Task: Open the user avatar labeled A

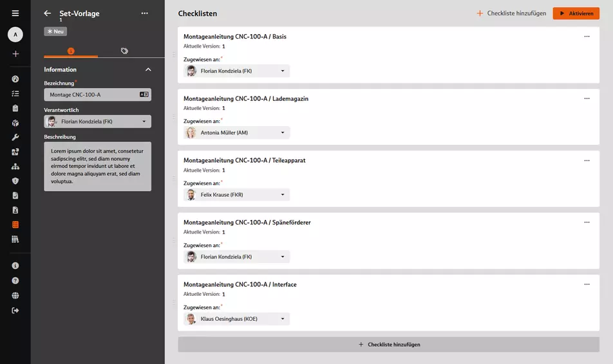Action: [x=15, y=34]
